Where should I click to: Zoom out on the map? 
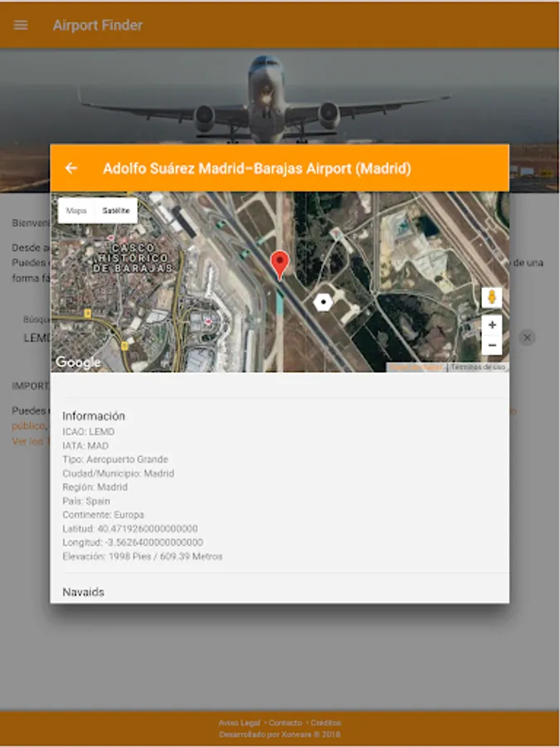pyautogui.click(x=492, y=345)
